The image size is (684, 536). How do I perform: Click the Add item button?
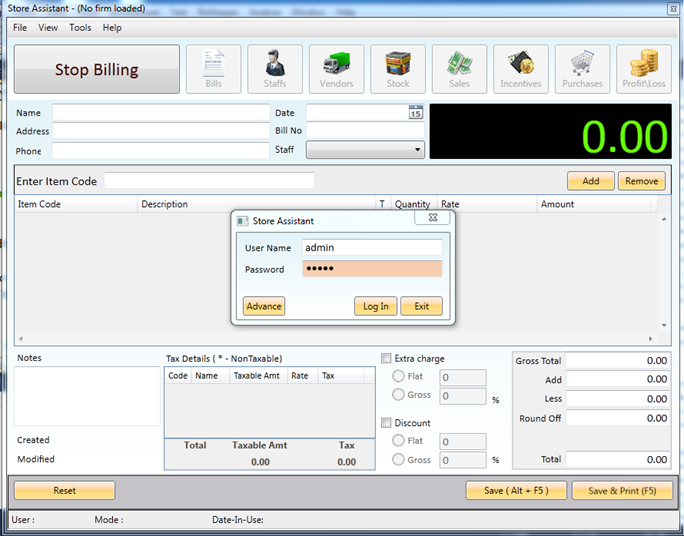[x=591, y=181]
